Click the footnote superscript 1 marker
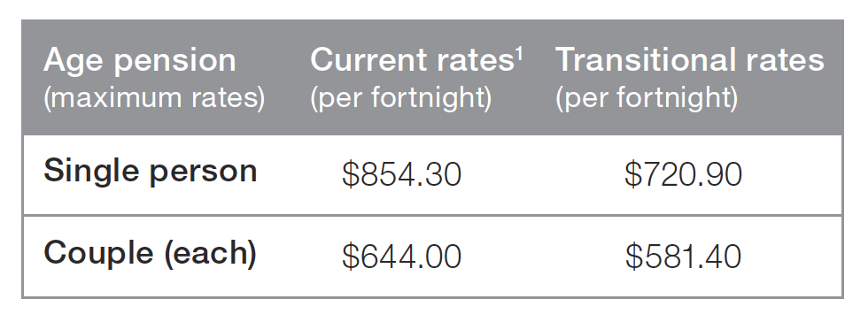This screenshot has width=868, height=322. pyautogui.click(x=519, y=54)
